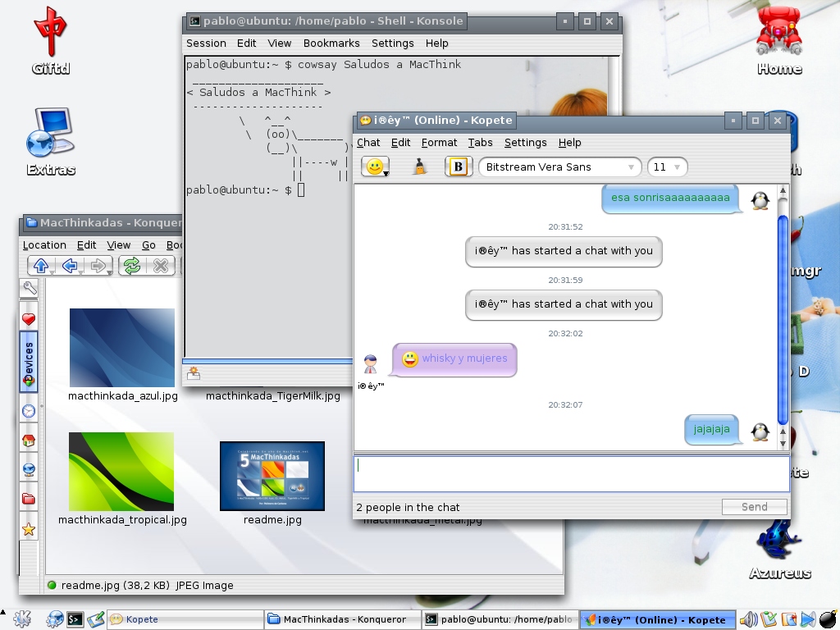Switch to the MacThinkadas - Konqueror taskbar entry
The width and height of the screenshot is (840, 630).
[343, 620]
